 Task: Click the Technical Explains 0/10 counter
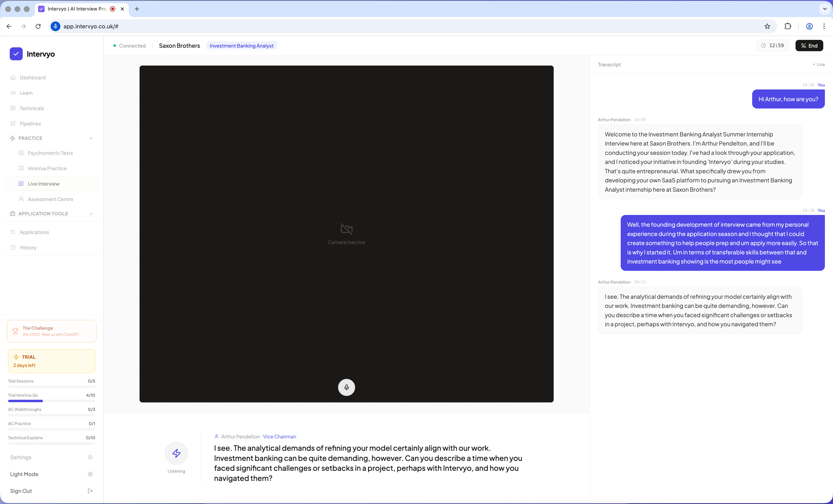(90, 438)
